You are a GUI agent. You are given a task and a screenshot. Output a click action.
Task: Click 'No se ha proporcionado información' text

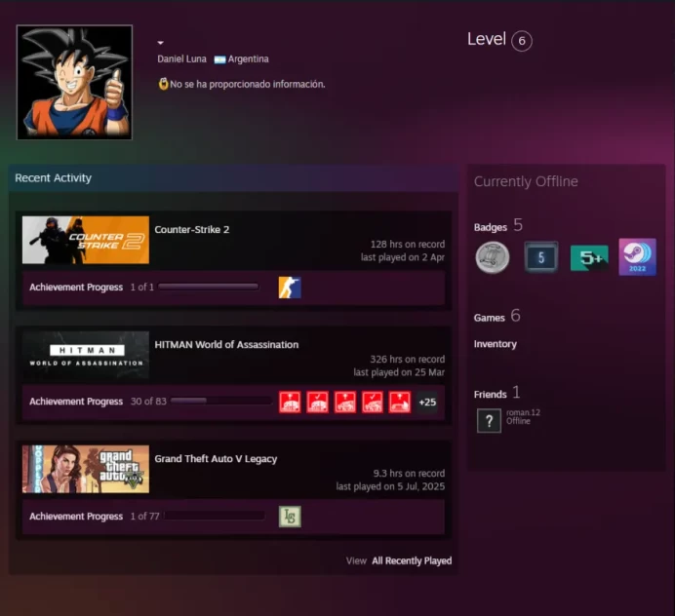(x=248, y=85)
